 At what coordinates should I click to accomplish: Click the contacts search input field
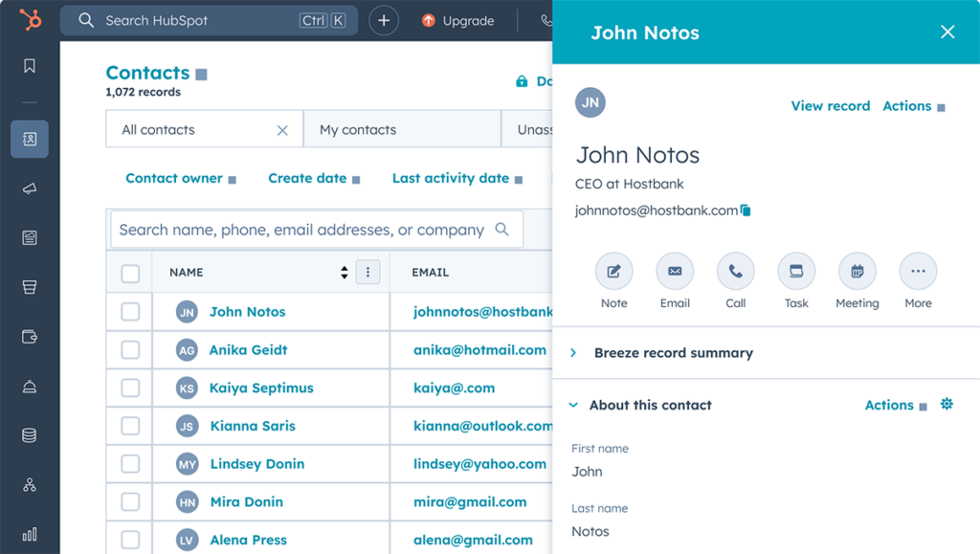(x=301, y=230)
